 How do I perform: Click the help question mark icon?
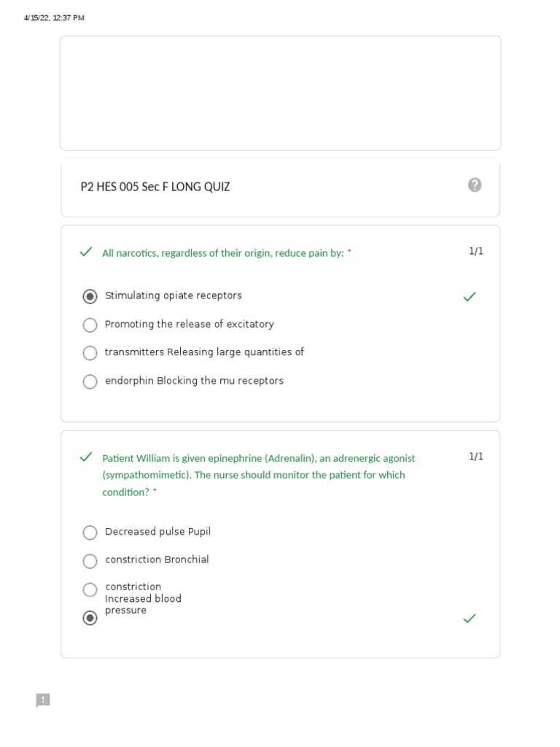coord(475,185)
